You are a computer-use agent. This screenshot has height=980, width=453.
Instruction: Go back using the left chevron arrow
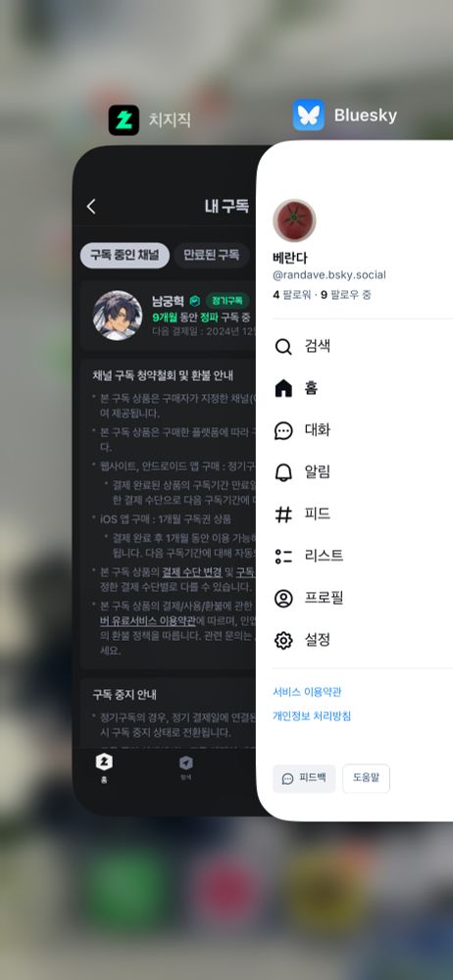tap(91, 206)
